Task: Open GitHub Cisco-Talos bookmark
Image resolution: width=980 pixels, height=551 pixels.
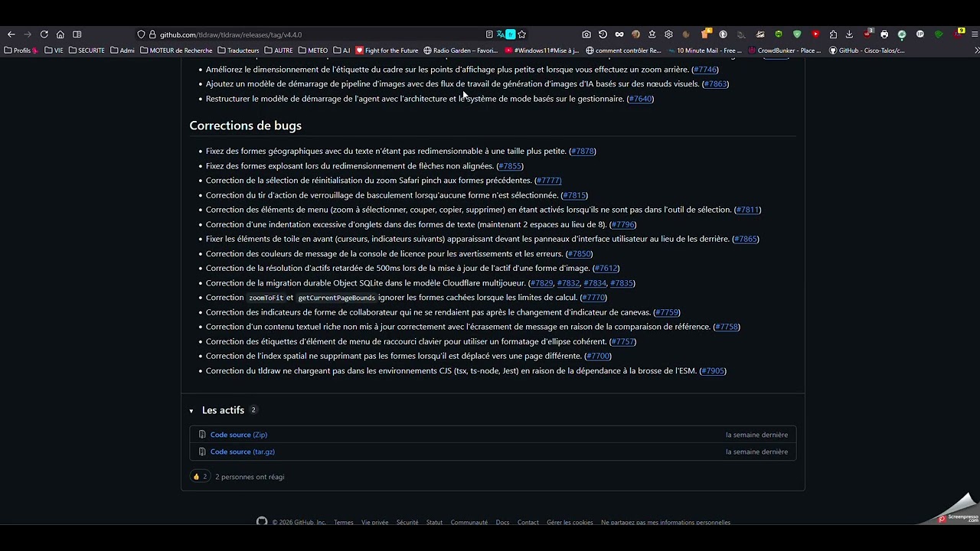Action: (867, 51)
